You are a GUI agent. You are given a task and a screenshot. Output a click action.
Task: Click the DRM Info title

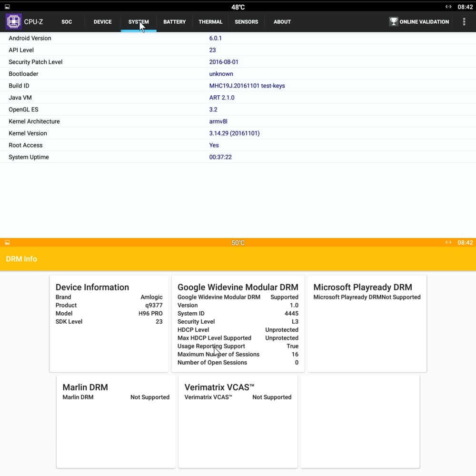click(21, 259)
